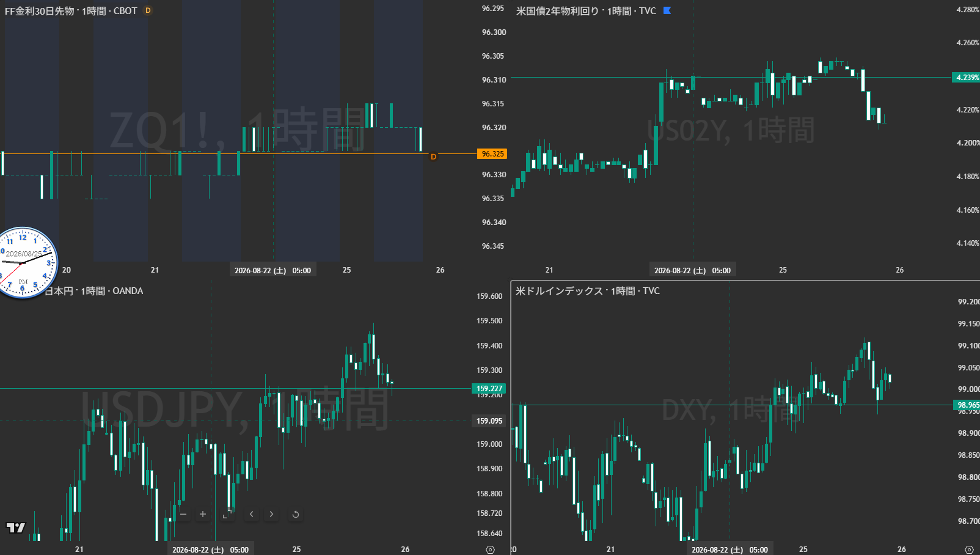The width and height of the screenshot is (980, 555).
Task: Select the 159.227 current price label
Action: (x=489, y=388)
